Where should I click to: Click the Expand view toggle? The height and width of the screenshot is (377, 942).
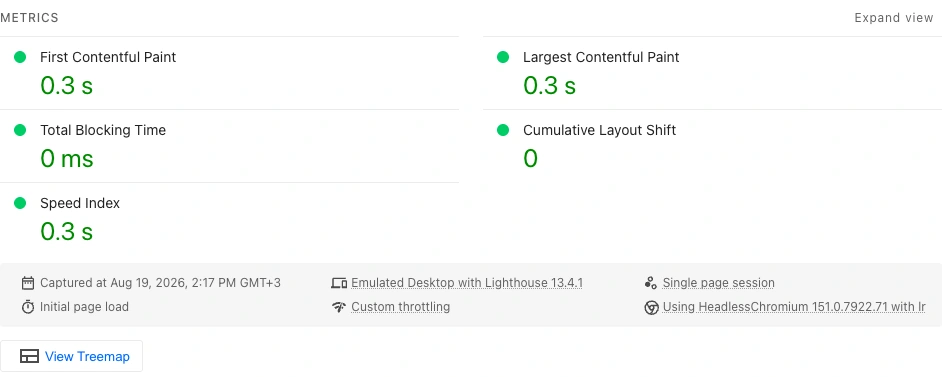(x=893, y=18)
